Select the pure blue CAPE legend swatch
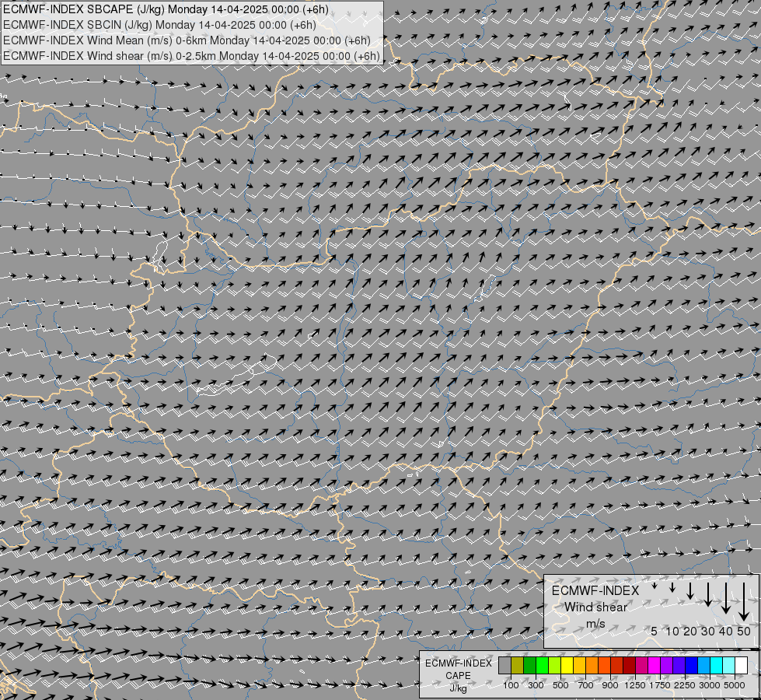 point(691,665)
